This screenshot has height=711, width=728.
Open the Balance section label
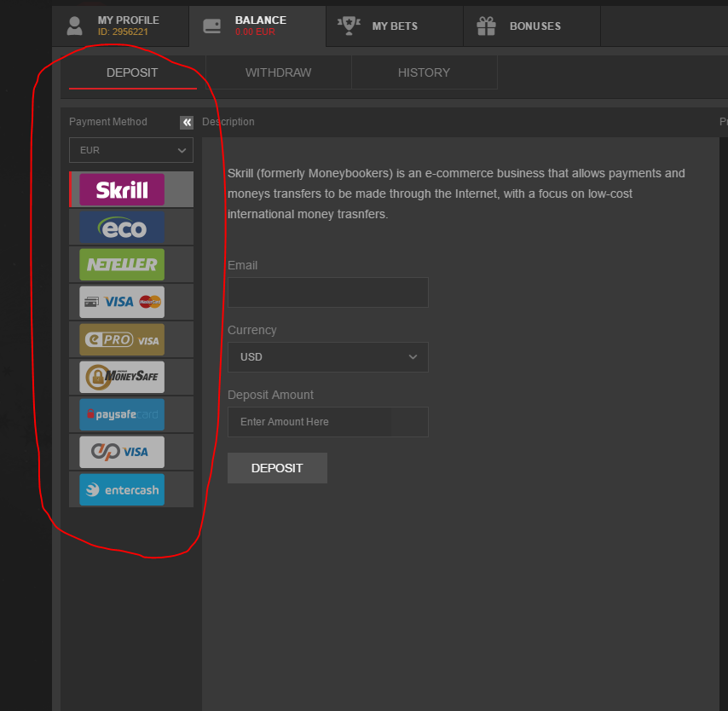pos(261,20)
